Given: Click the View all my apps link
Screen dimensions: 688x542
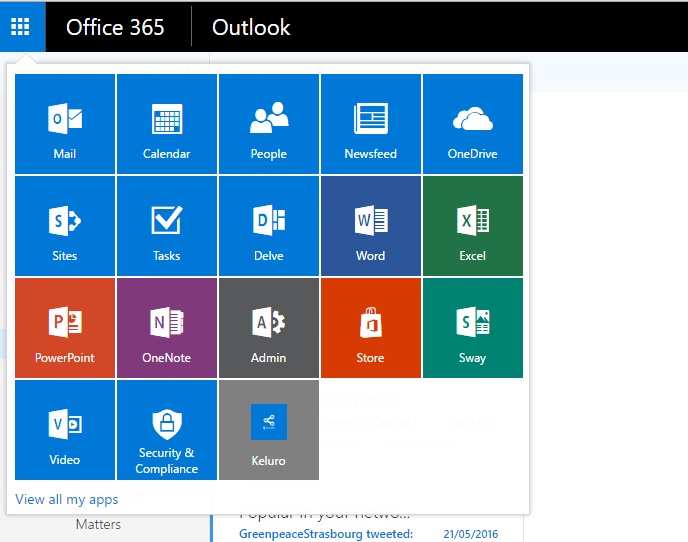Looking at the screenshot, I should (x=67, y=499).
